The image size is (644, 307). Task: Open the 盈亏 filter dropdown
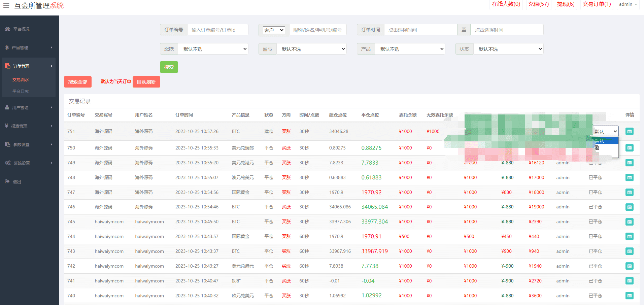coord(312,49)
